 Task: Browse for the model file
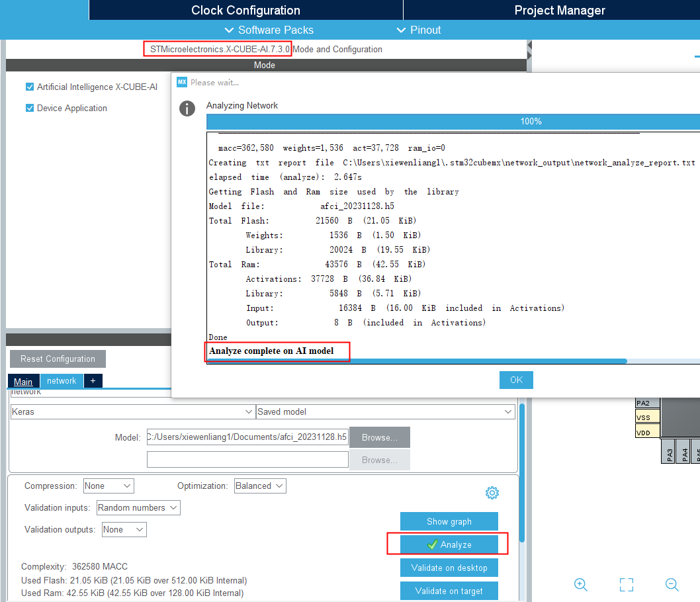click(x=380, y=437)
